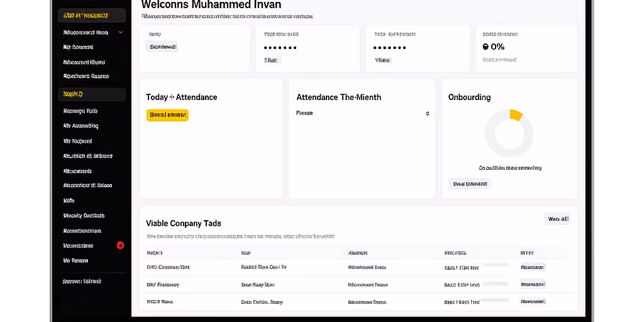
Task: Click the Onboarding donut progress chart
Action: (x=509, y=133)
